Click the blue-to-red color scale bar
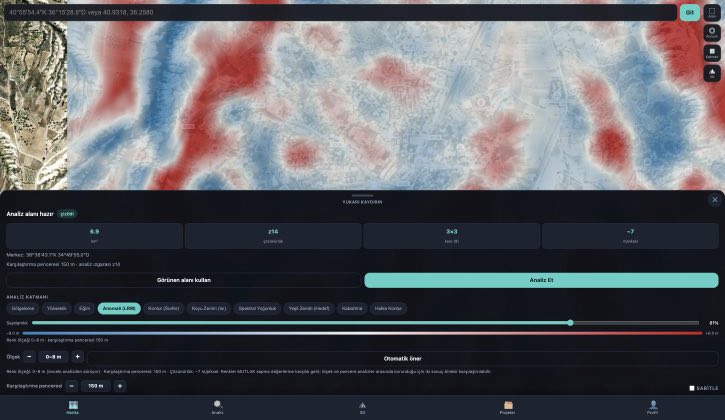725x420 pixels. click(x=362, y=333)
